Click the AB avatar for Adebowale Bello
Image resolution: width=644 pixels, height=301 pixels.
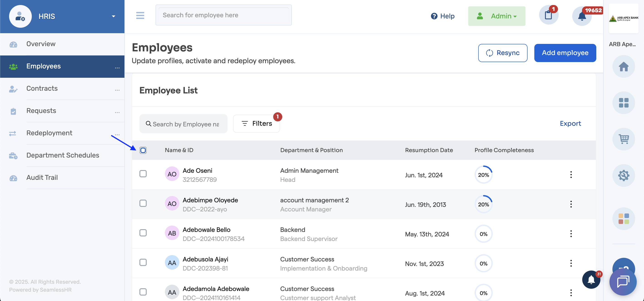click(172, 233)
